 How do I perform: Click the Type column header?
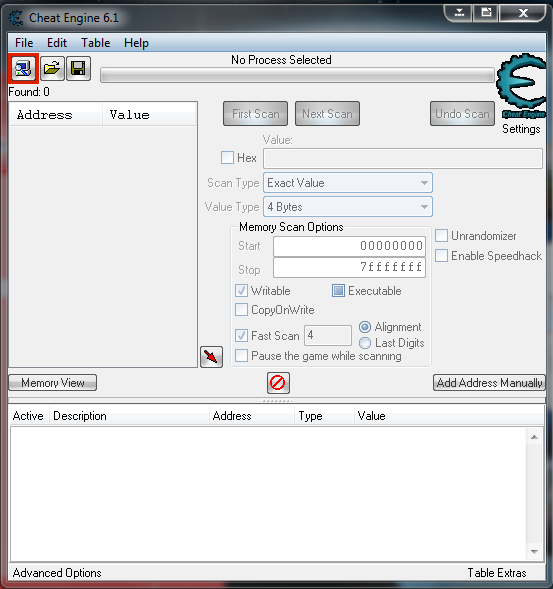pos(324,416)
